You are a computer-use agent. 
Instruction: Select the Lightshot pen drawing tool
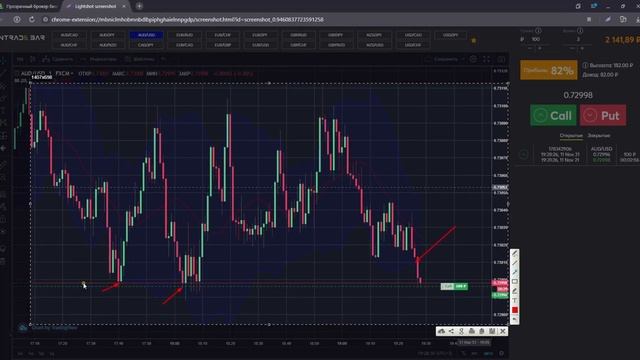tap(515, 253)
